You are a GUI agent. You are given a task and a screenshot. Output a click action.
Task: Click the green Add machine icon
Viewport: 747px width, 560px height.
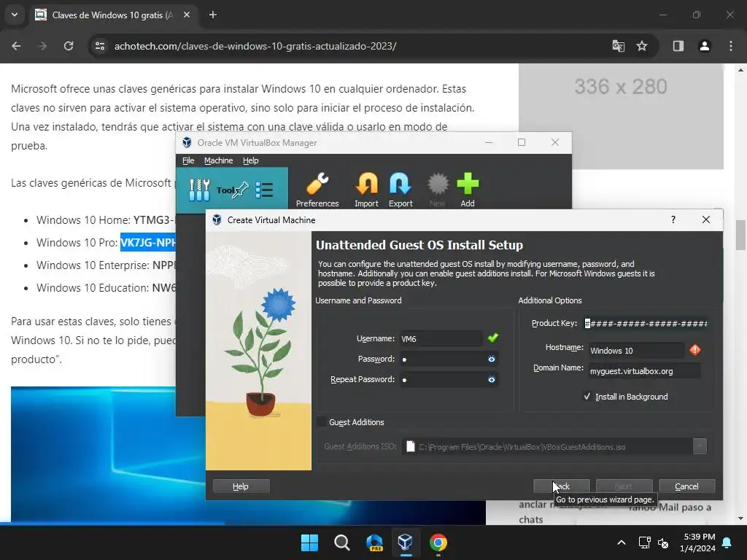click(x=468, y=190)
